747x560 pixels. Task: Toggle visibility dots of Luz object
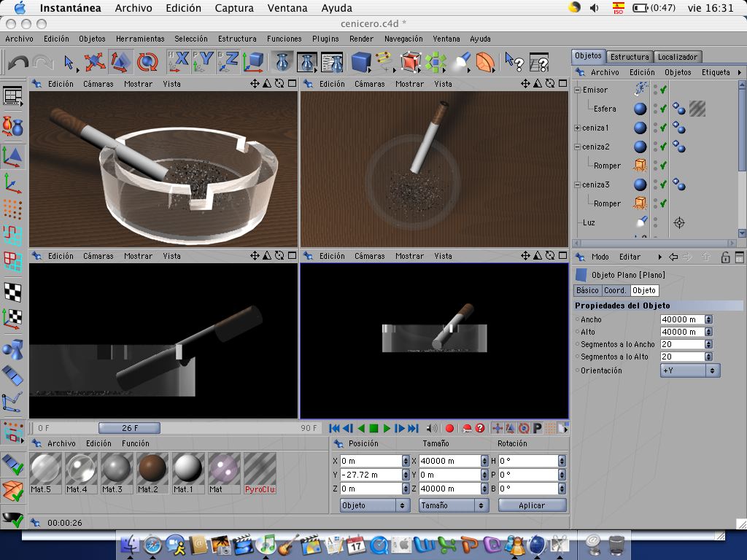point(656,222)
